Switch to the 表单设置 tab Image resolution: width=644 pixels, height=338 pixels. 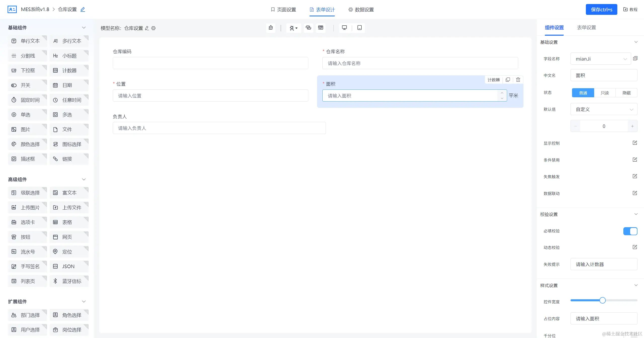[586, 28]
